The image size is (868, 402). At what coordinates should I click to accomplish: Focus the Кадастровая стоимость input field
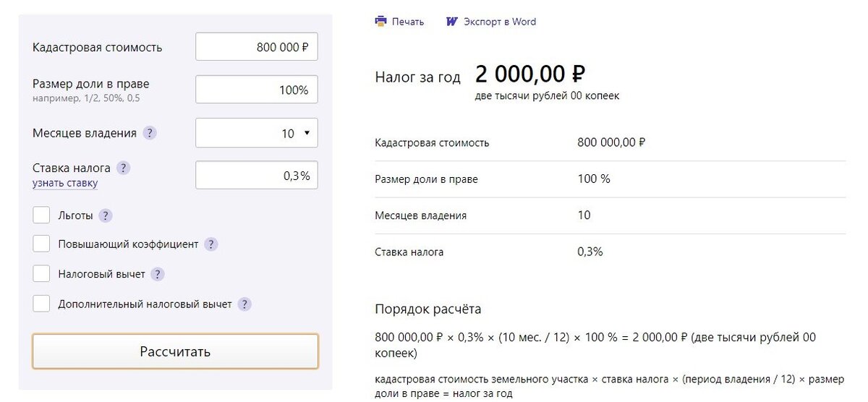(x=257, y=47)
